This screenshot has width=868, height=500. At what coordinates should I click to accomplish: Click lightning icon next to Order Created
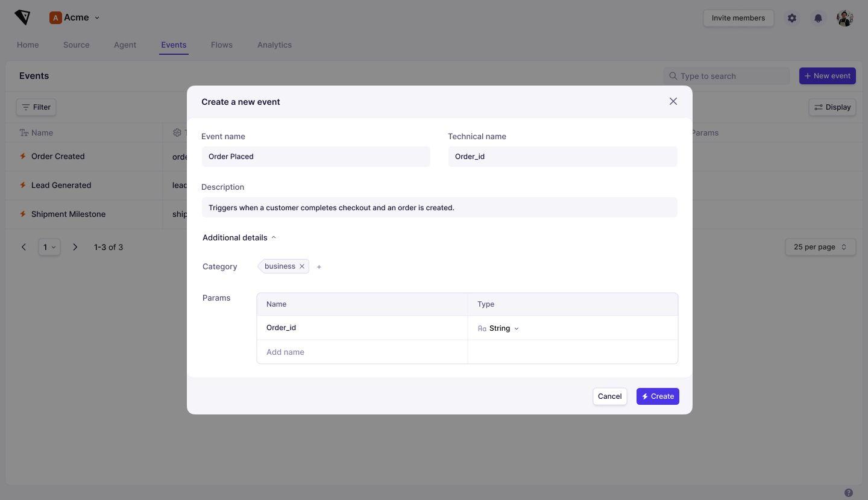[24, 156]
